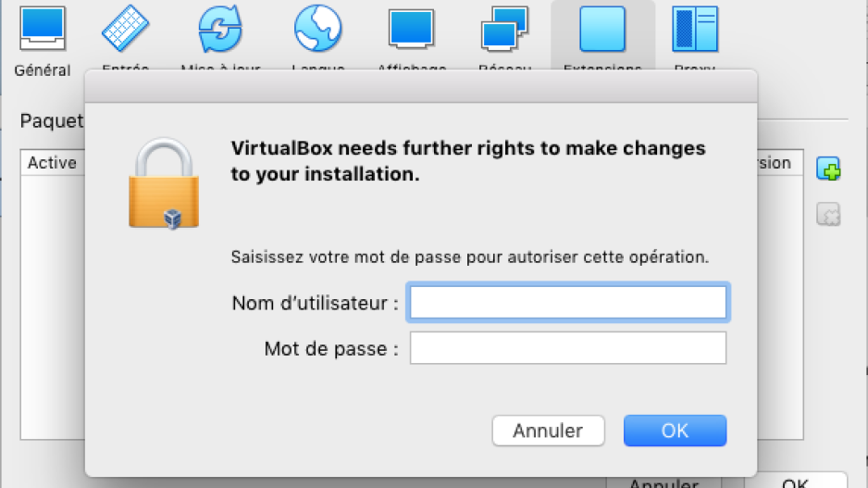Click the add extension package icon

tap(829, 169)
